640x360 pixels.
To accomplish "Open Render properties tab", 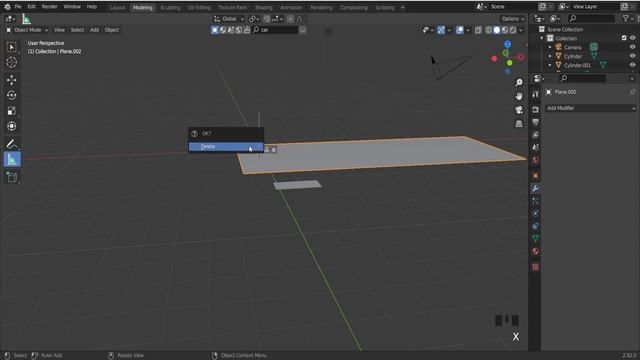I will [536, 109].
